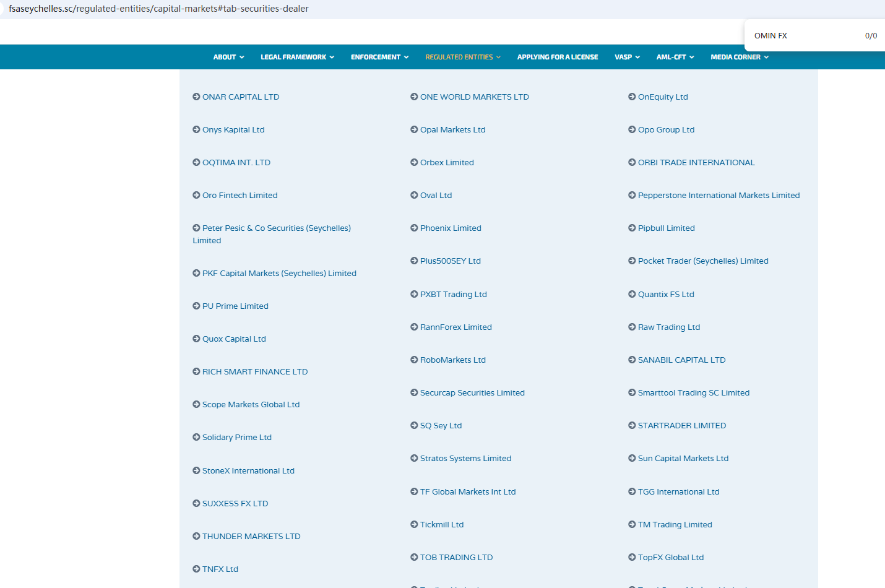The width and height of the screenshot is (885, 588).
Task: Expand the LEGAL FRAMEWORK chevron
Action: point(332,57)
